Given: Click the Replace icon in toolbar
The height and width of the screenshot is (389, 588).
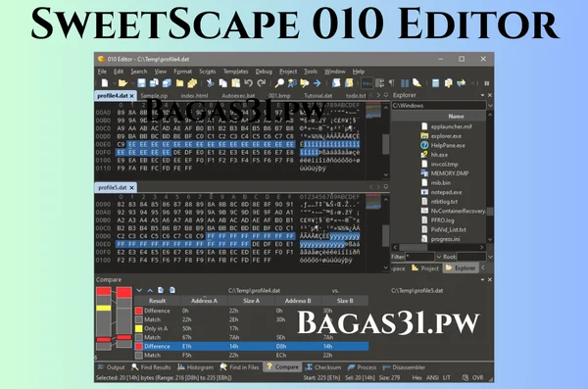Looking at the screenshot, I should click(292, 83).
